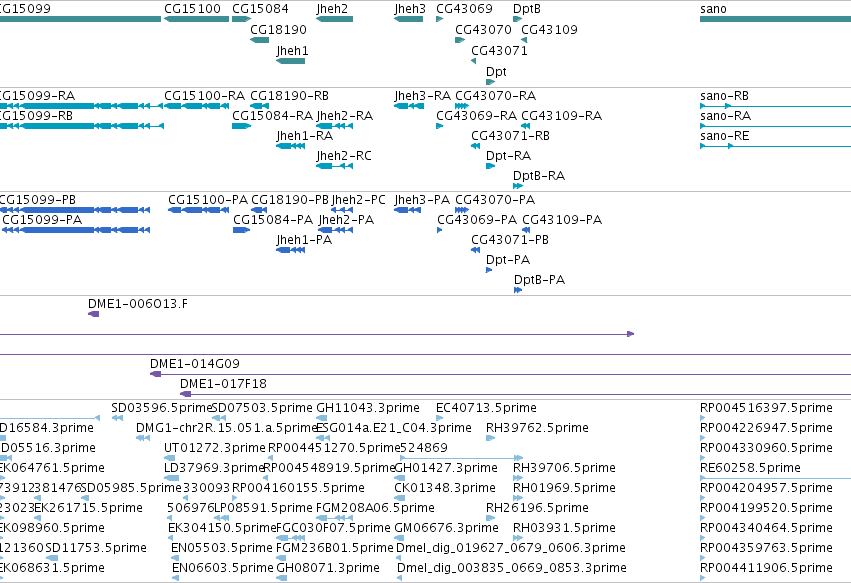Open protein CG43070-PA

point(462,210)
